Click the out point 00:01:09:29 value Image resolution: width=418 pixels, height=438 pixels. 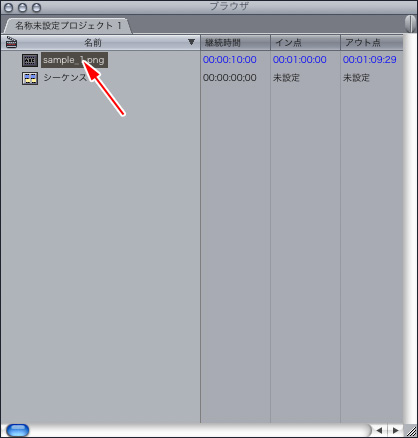point(370,60)
